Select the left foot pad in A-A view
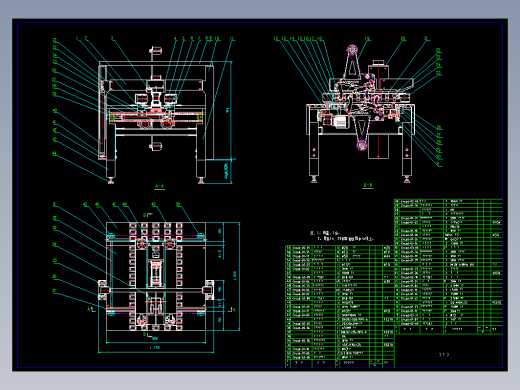 click(x=110, y=181)
